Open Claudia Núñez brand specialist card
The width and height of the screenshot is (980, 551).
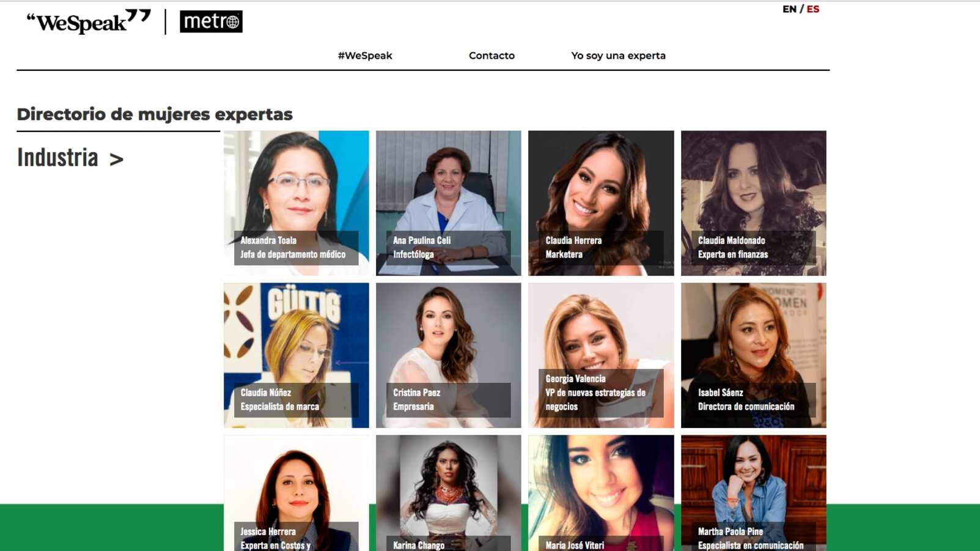(297, 355)
